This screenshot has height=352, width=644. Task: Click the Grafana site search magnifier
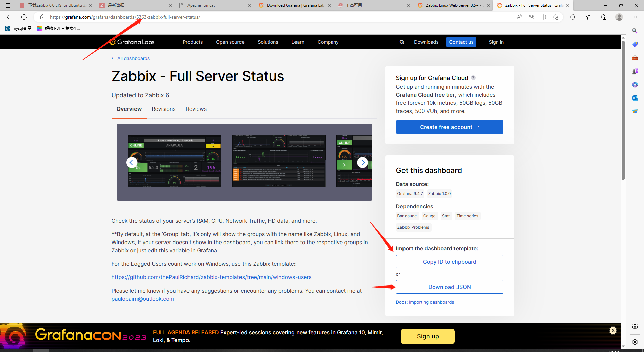[402, 42]
